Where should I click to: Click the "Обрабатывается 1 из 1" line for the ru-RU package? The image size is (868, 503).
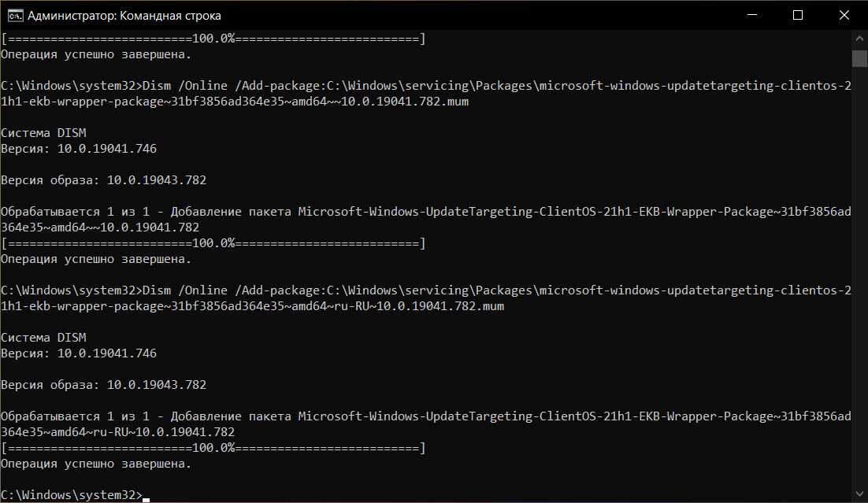(425, 416)
